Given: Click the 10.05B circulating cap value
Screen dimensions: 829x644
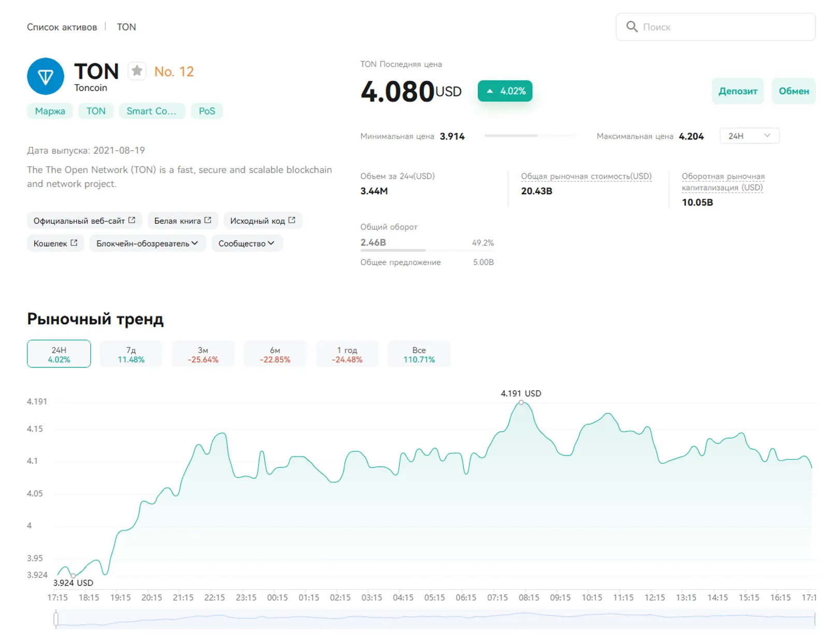Looking at the screenshot, I should click(x=697, y=203).
